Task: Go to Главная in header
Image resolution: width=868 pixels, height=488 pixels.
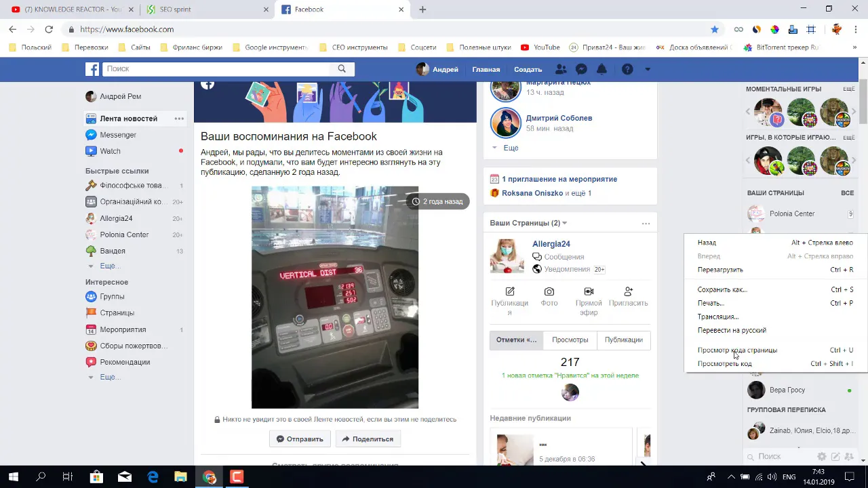Action: tap(486, 69)
